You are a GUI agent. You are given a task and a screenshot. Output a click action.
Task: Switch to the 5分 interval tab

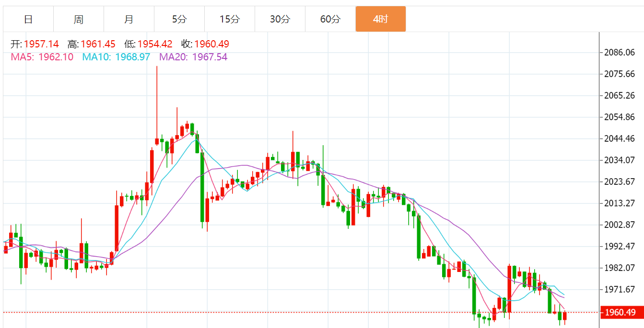click(x=179, y=19)
